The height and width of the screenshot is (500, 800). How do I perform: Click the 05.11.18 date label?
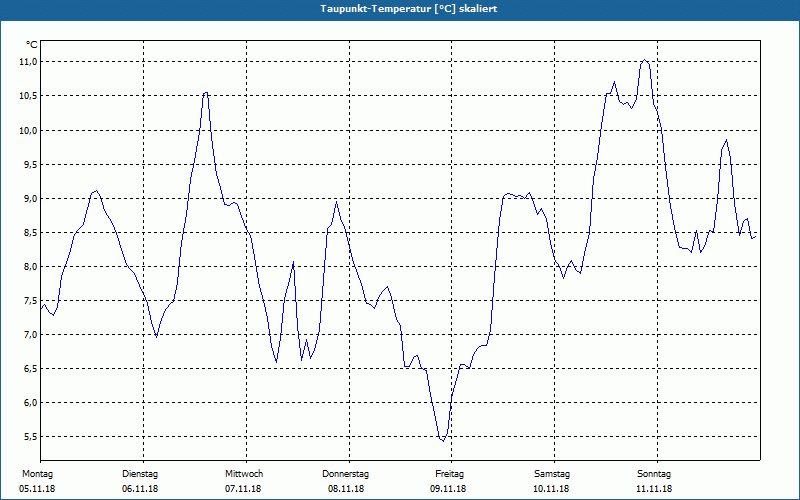coord(37,489)
